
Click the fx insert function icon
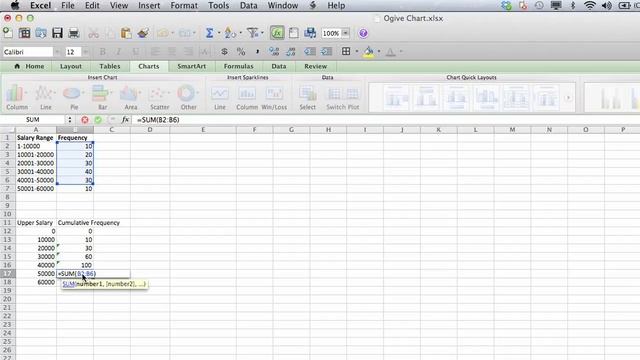(x=125, y=120)
